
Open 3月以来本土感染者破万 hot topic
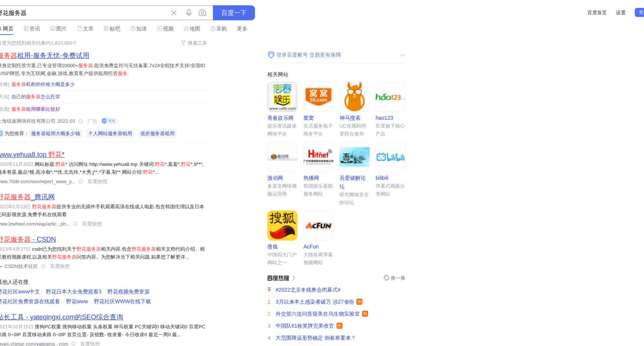(x=315, y=302)
